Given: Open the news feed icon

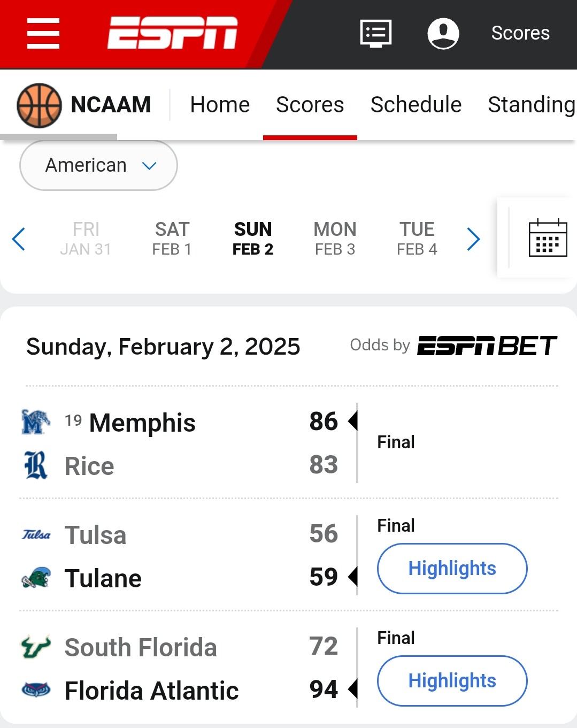Looking at the screenshot, I should (x=376, y=33).
